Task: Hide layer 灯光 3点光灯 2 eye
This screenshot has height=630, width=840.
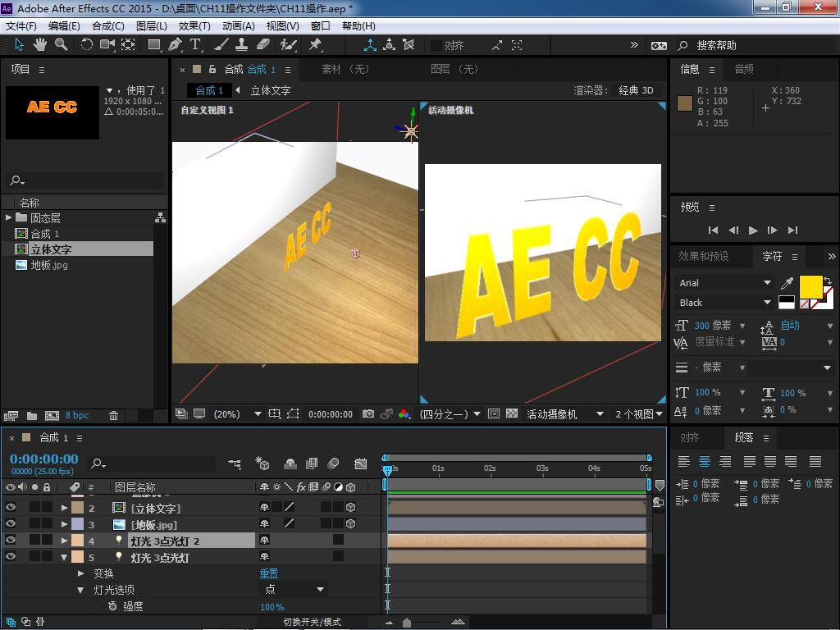Action: click(10, 540)
